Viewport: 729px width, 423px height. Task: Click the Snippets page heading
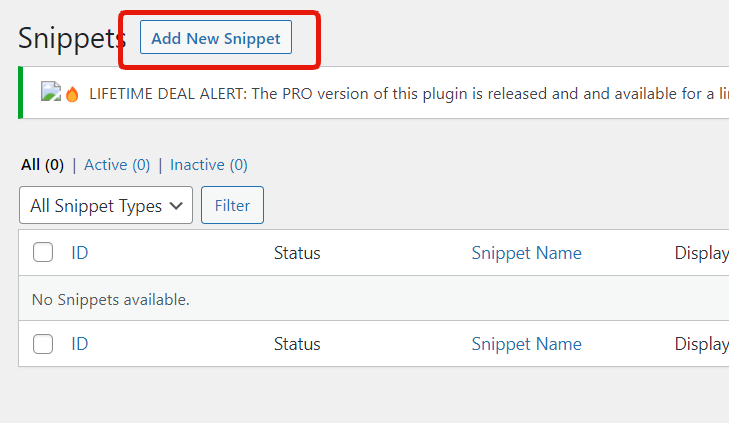pos(72,39)
